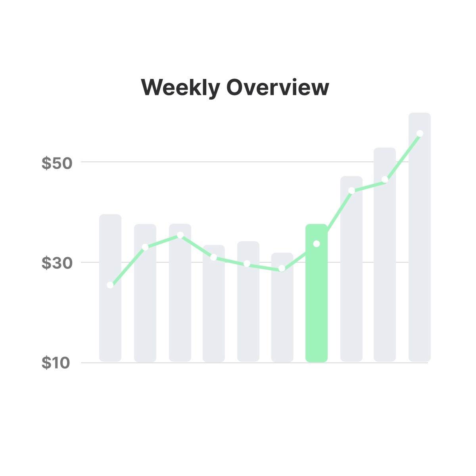Click the highlighted green bar
The height and width of the screenshot is (476, 476).
click(317, 293)
